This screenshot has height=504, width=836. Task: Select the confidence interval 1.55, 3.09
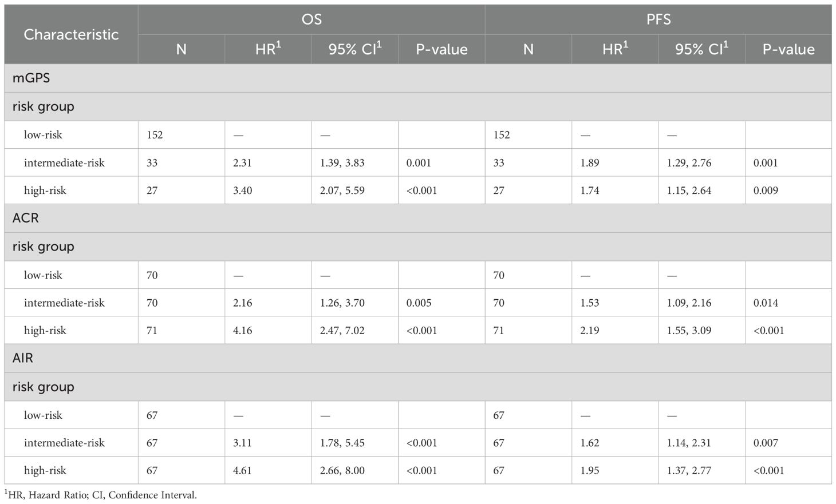point(689,331)
